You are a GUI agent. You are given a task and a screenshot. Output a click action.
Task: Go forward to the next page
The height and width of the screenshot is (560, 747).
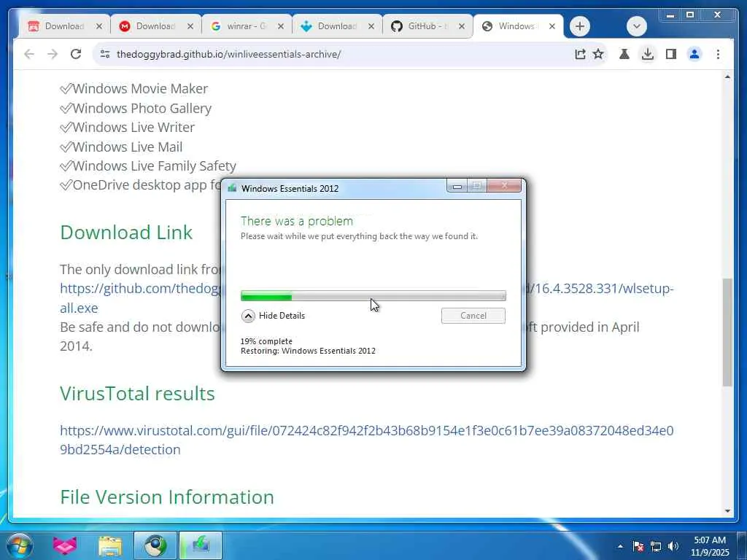(53, 54)
